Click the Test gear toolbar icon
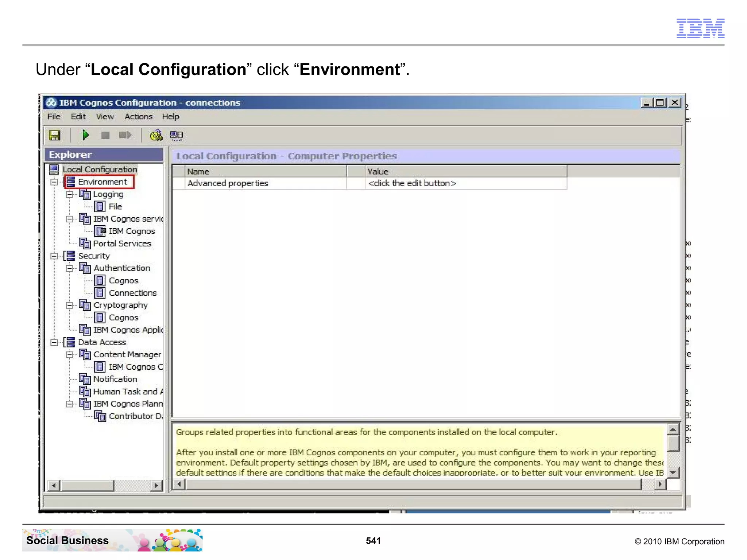The width and height of the screenshot is (747, 560). click(x=156, y=135)
